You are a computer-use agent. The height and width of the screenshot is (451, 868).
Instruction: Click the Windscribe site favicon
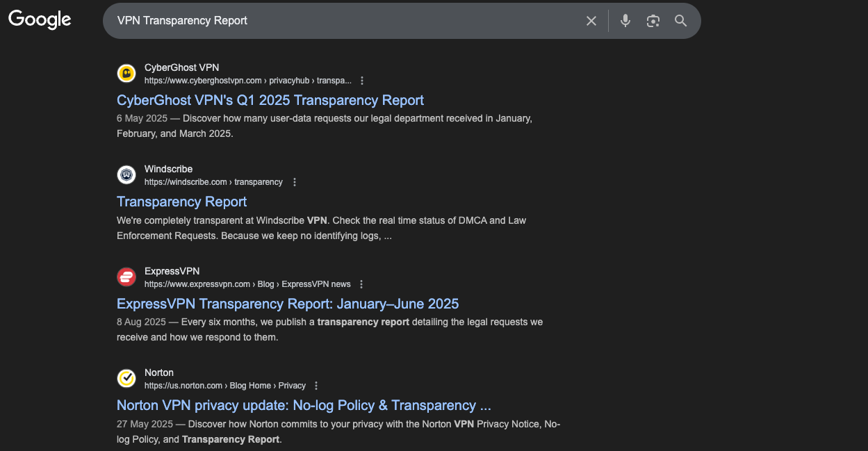point(126,174)
